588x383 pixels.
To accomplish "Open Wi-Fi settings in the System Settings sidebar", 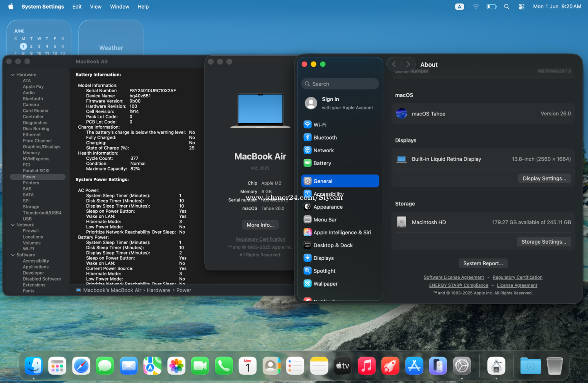I will point(340,125).
